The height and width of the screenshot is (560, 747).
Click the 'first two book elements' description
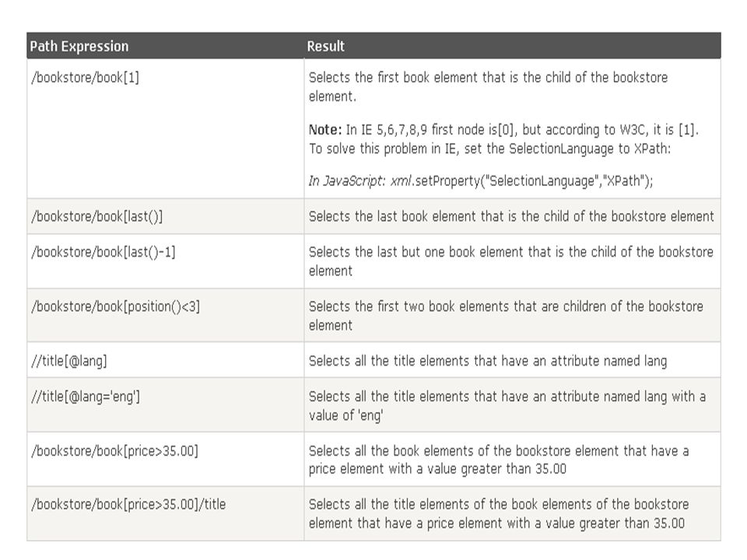506,316
